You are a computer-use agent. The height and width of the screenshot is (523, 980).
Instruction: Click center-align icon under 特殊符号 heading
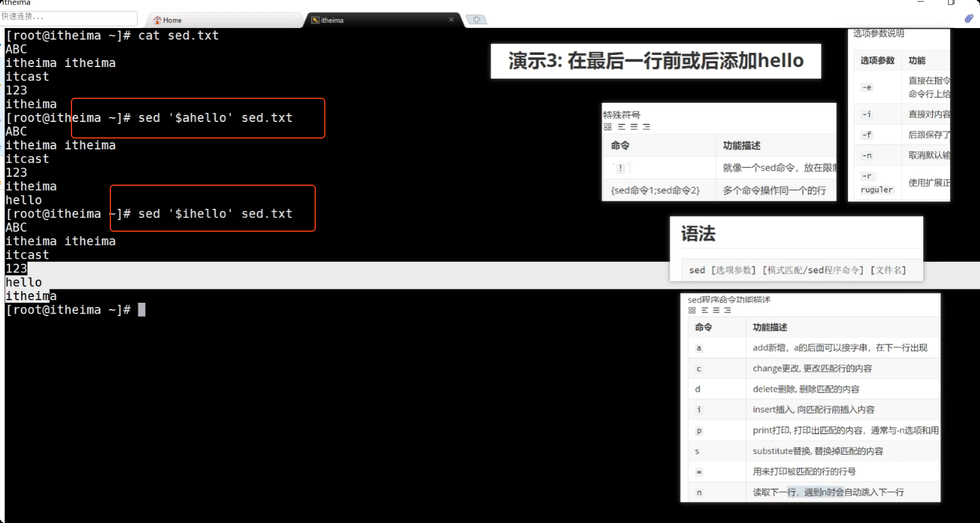[x=634, y=127]
